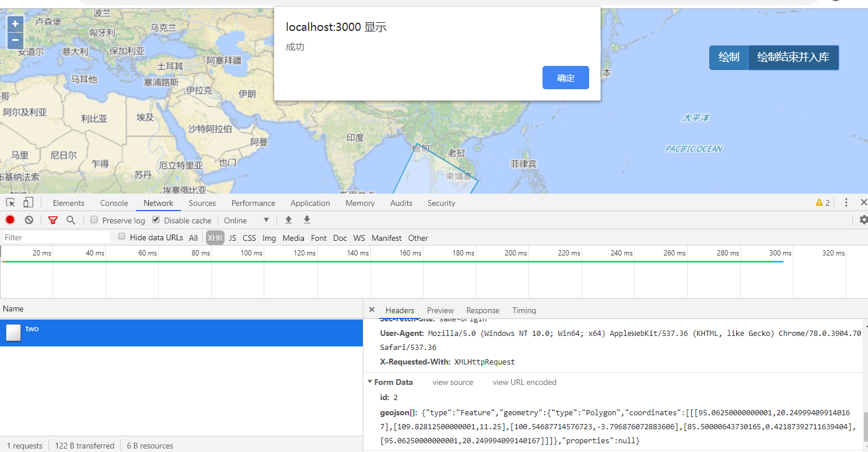
Task: Click the 绘制 draw button
Action: [x=729, y=57]
